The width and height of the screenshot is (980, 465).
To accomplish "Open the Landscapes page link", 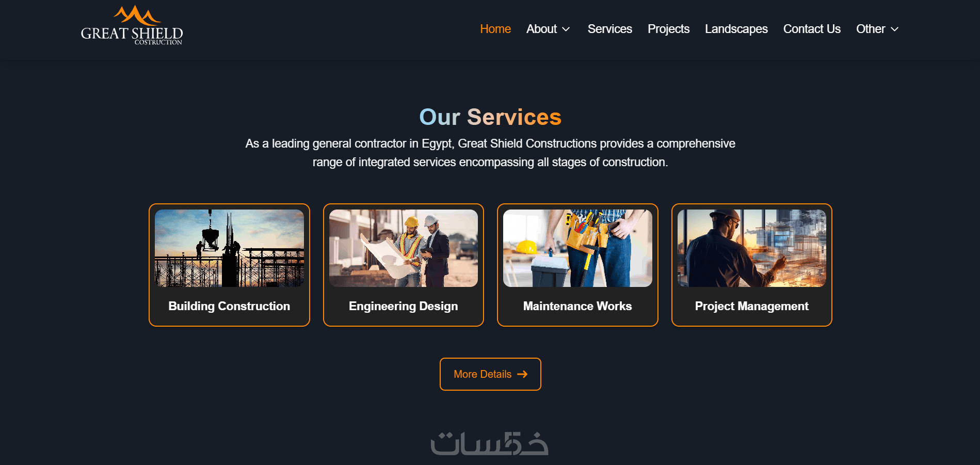I will pyautogui.click(x=736, y=29).
